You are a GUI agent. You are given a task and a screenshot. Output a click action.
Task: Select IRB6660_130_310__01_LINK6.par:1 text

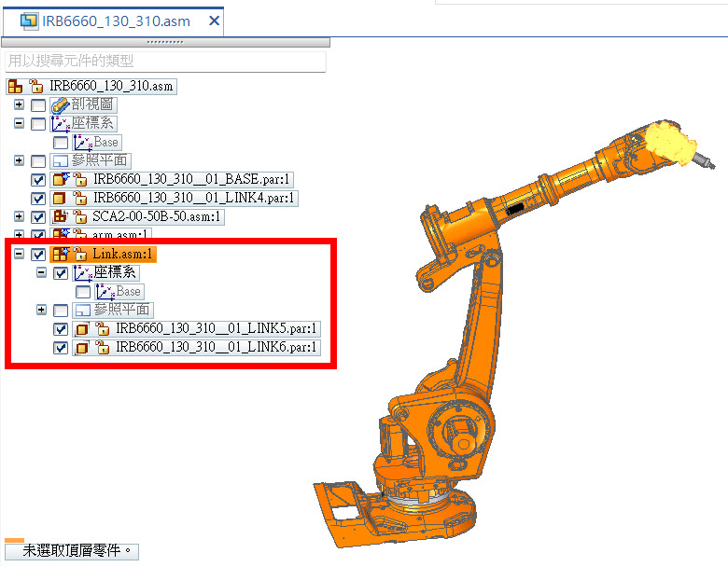[216, 348]
